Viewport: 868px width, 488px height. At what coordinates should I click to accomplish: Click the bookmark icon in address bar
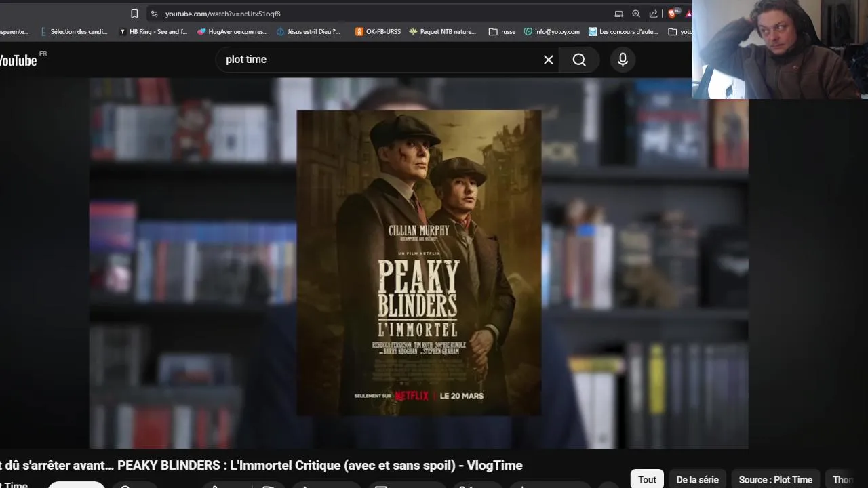[134, 14]
